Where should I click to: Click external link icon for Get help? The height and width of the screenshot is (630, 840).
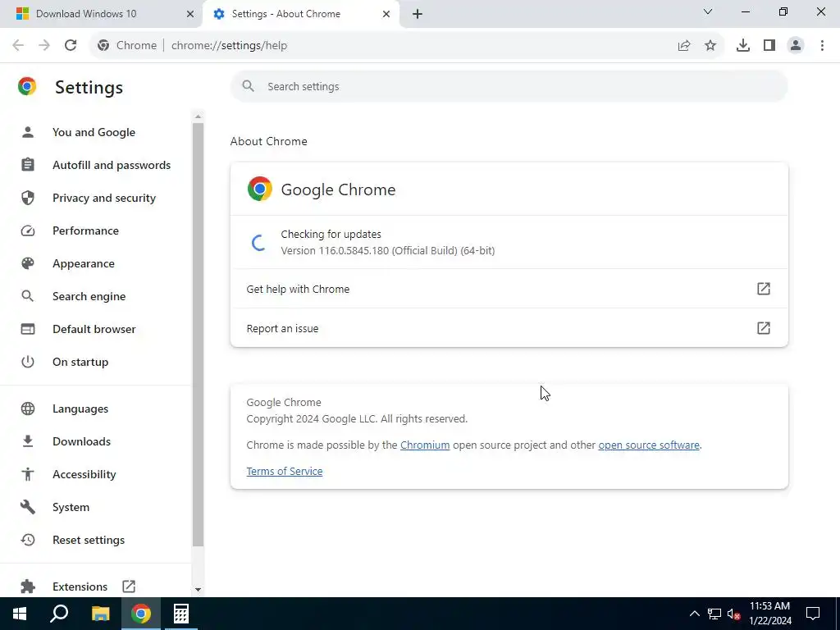[x=764, y=289]
